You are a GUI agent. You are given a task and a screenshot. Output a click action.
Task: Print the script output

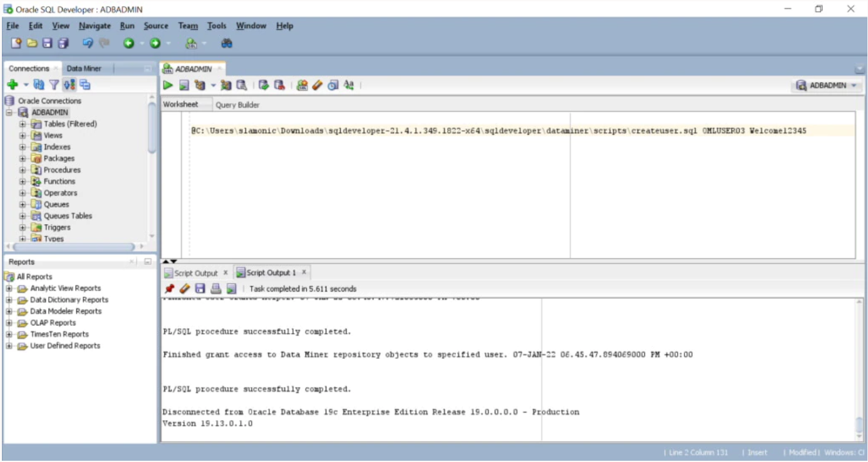216,289
